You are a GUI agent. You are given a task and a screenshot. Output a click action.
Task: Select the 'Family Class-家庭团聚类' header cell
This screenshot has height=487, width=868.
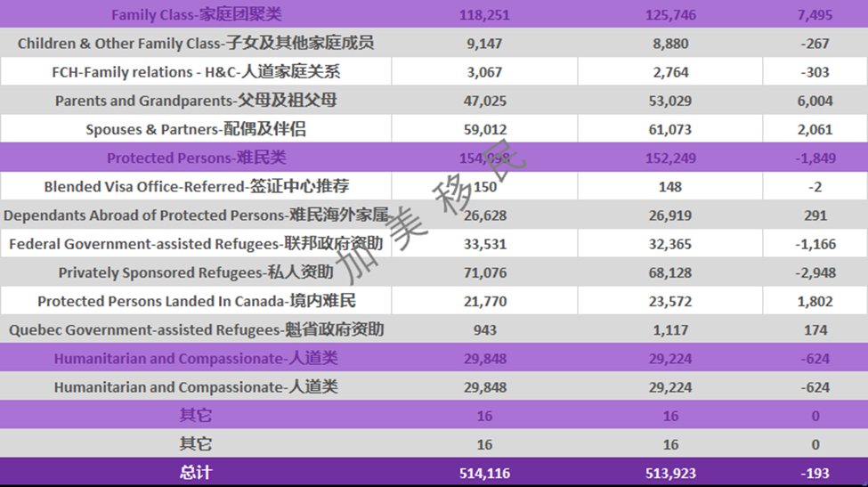pos(197,14)
